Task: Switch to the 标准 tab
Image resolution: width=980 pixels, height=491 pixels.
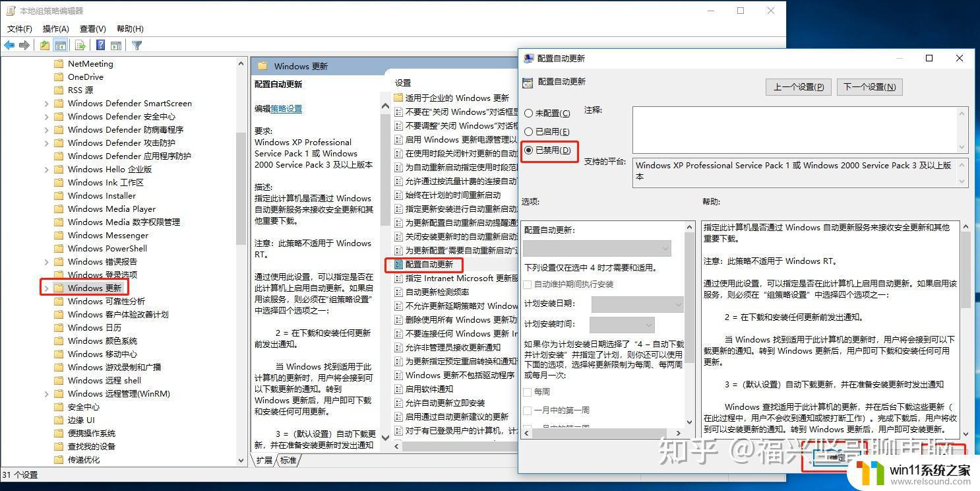Action: [x=288, y=461]
